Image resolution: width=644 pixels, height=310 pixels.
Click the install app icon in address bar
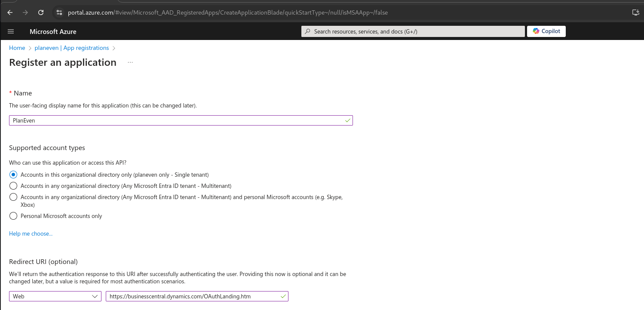coord(635,12)
